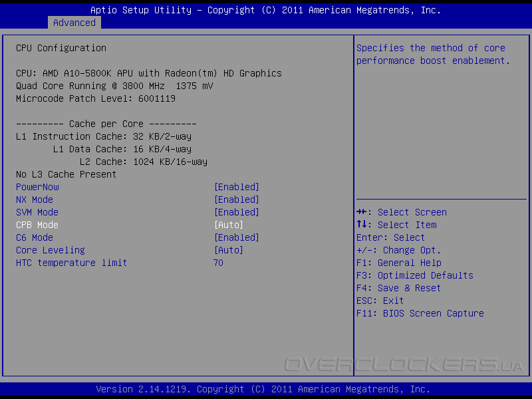This screenshot has height=399, width=532.
Task: Change the C6 Mode [Enabled] value
Action: click(x=237, y=237)
